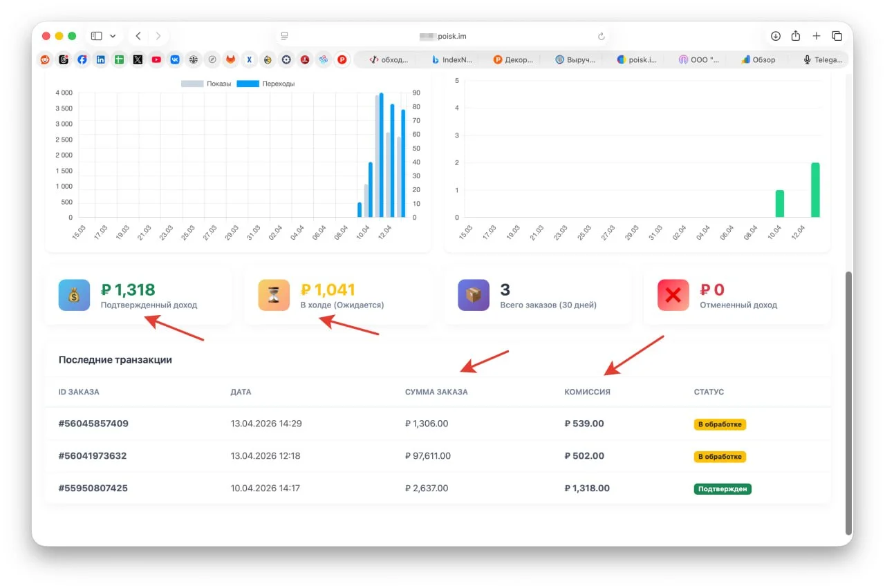Go back to the previous page
The height and width of the screenshot is (588, 885).
[x=138, y=36]
